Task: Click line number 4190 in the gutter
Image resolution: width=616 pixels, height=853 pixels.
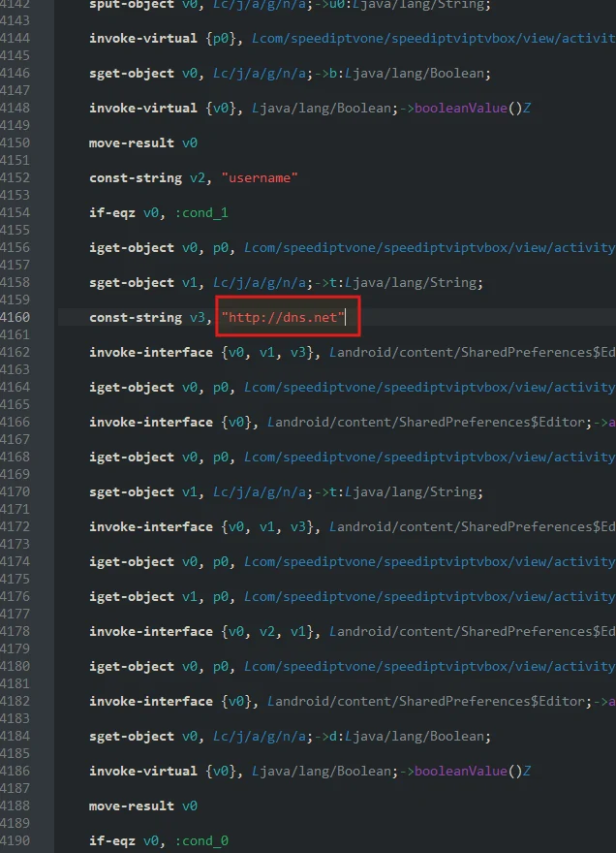Action: pos(15,840)
